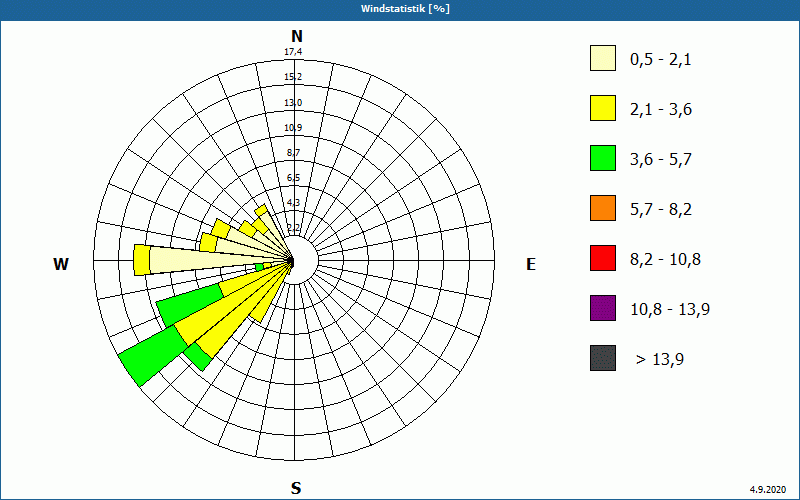This screenshot has width=800, height=500.
Task: Click the 3,6 - 5,7 green legend swatch
Action: pos(603,158)
